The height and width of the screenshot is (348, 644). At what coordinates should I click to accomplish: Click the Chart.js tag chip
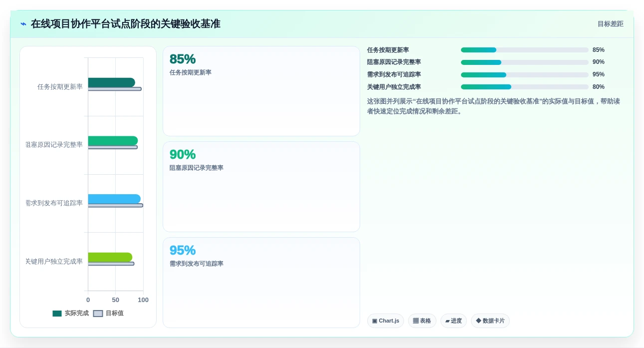[x=386, y=321]
